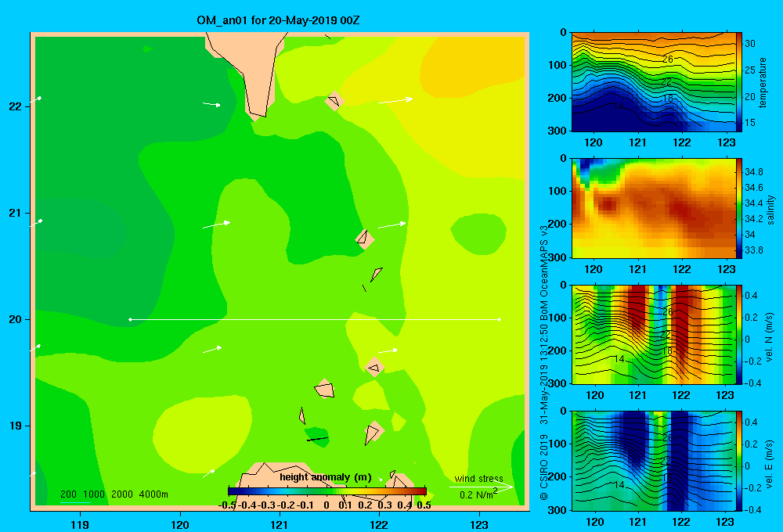Click depth label '100' of salinity panel
This screenshot has height=532, width=783.
coord(557,191)
